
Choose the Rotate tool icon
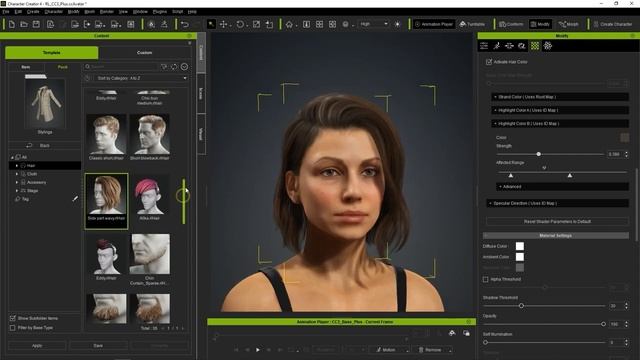(x=240, y=24)
